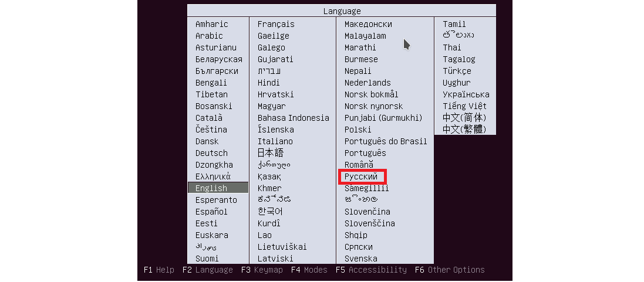Open F3 Keymap settings
The image size is (644, 282).
pyautogui.click(x=261, y=270)
